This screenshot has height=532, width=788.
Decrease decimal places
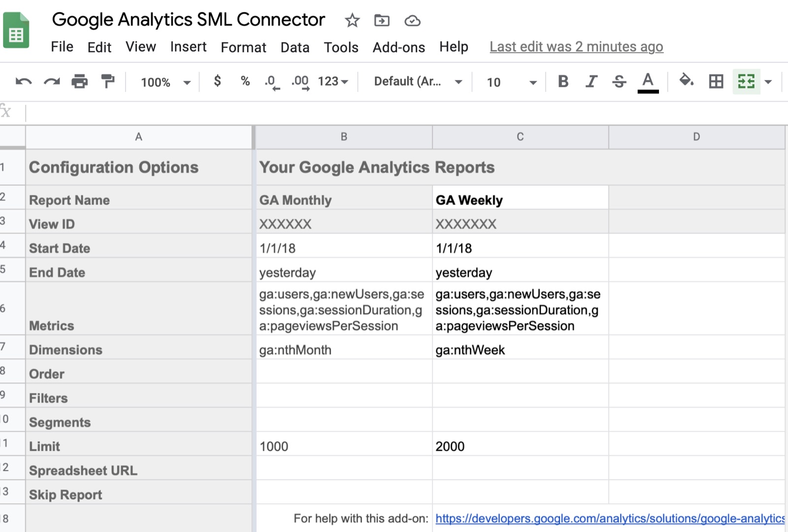[272, 82]
